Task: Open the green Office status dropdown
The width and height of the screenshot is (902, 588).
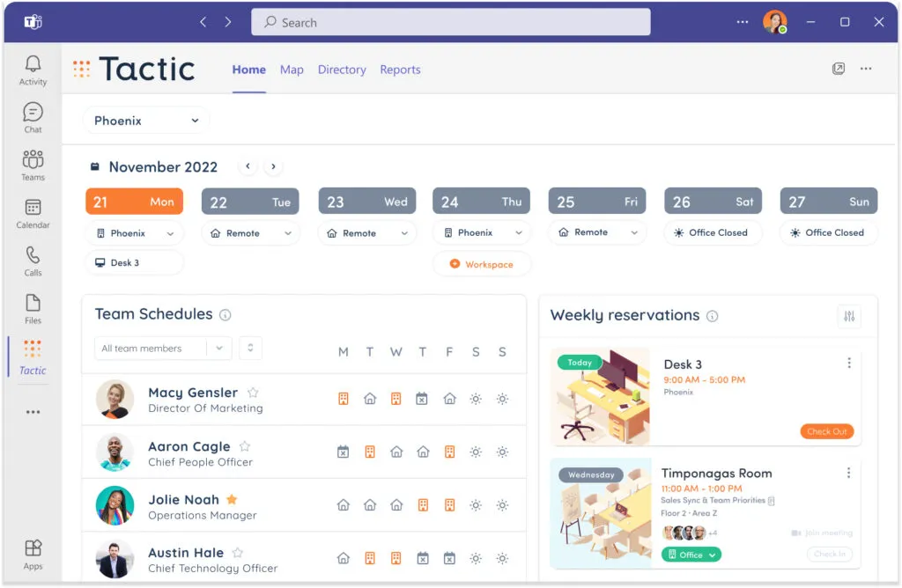Action: point(691,555)
